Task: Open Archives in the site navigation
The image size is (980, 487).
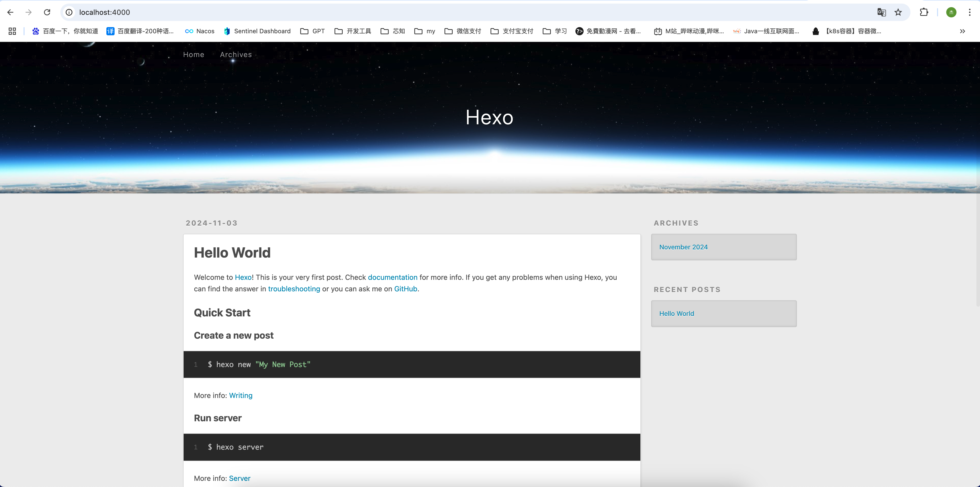Action: click(236, 54)
